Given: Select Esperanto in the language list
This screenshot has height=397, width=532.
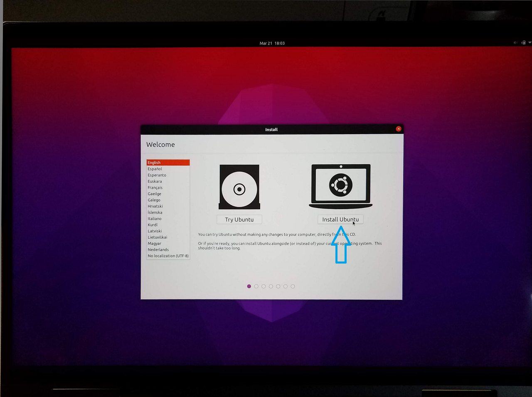Looking at the screenshot, I should 168,175.
